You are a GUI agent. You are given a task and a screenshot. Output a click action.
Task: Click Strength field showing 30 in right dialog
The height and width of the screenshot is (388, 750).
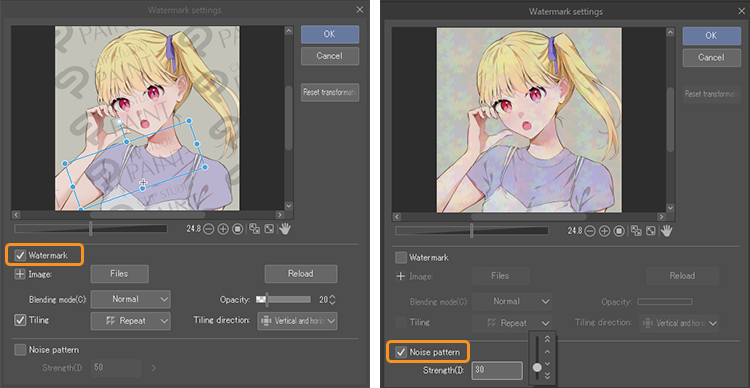coord(497,370)
